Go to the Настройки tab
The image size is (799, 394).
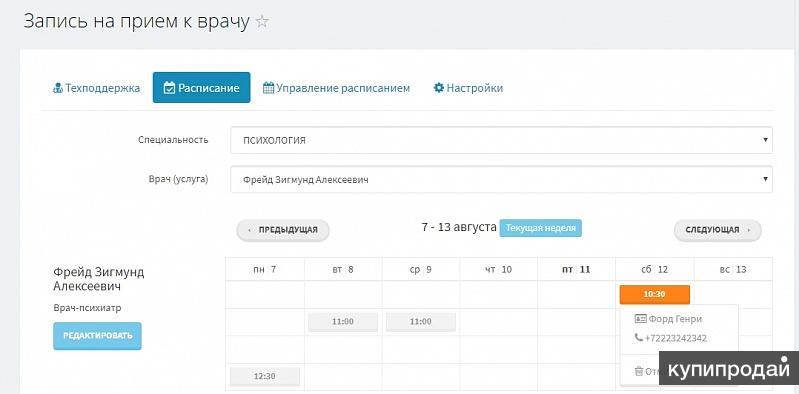(468, 88)
